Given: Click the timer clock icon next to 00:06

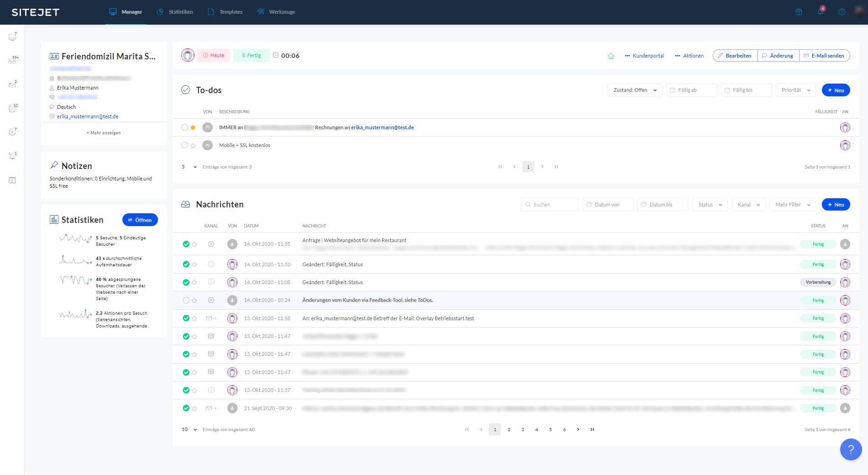Looking at the screenshot, I should [x=275, y=55].
